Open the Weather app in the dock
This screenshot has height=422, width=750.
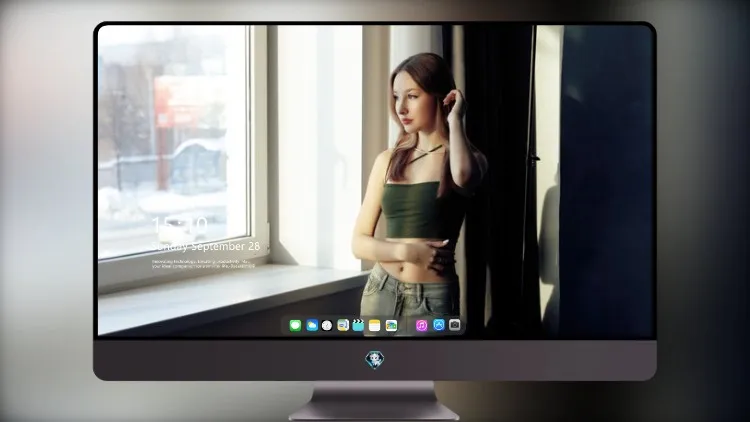(312, 326)
